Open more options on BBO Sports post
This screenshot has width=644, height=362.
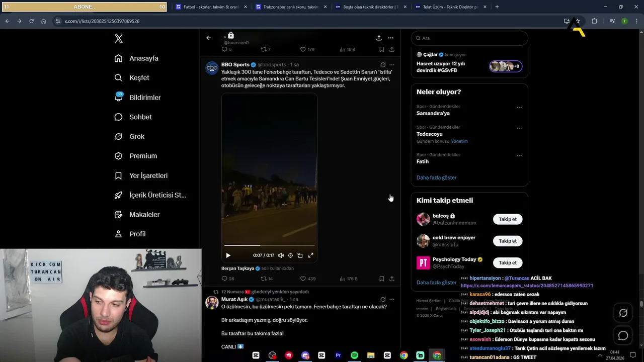point(392,65)
